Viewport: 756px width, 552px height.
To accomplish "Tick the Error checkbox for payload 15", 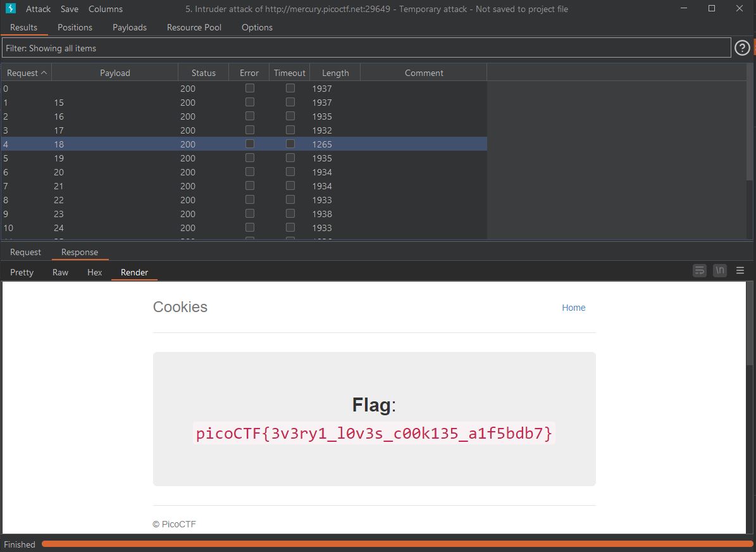I will coord(250,103).
